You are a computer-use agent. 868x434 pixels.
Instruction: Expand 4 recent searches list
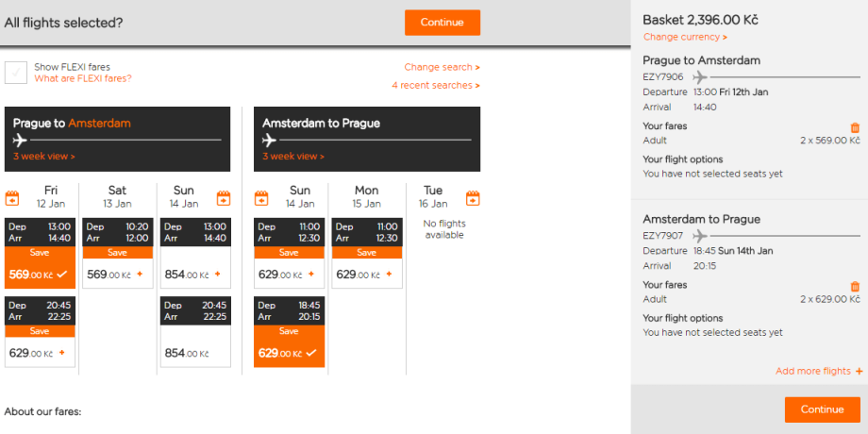[435, 86]
